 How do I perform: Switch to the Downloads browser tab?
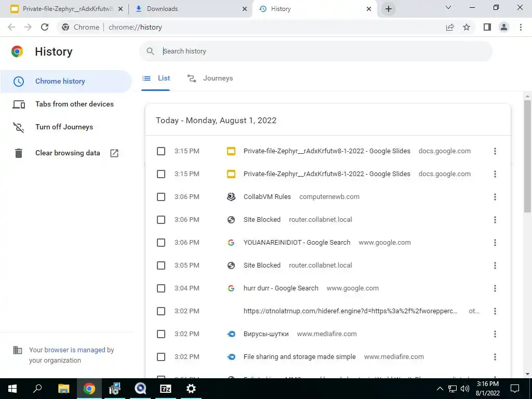pos(191,9)
